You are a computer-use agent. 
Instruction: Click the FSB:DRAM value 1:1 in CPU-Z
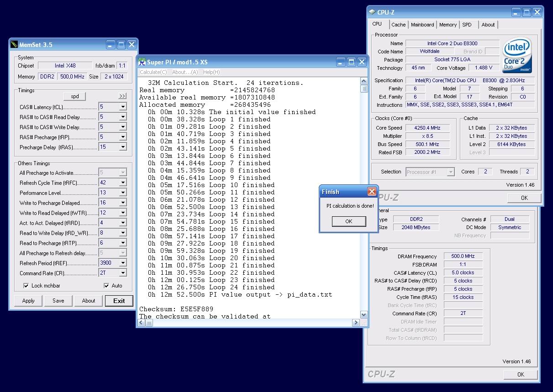tap(463, 265)
